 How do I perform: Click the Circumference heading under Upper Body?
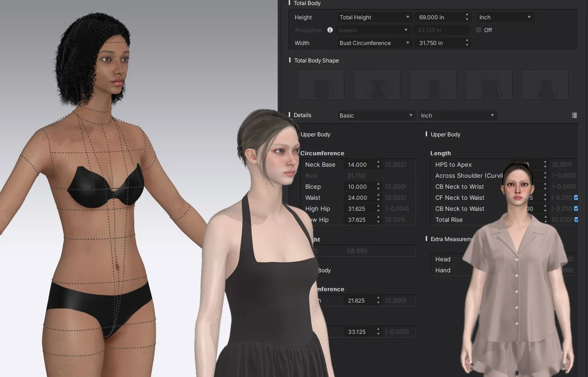[322, 153]
